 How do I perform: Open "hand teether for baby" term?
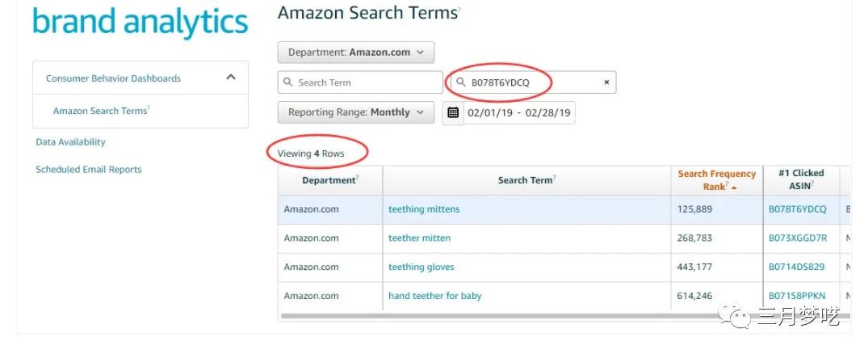point(434,296)
